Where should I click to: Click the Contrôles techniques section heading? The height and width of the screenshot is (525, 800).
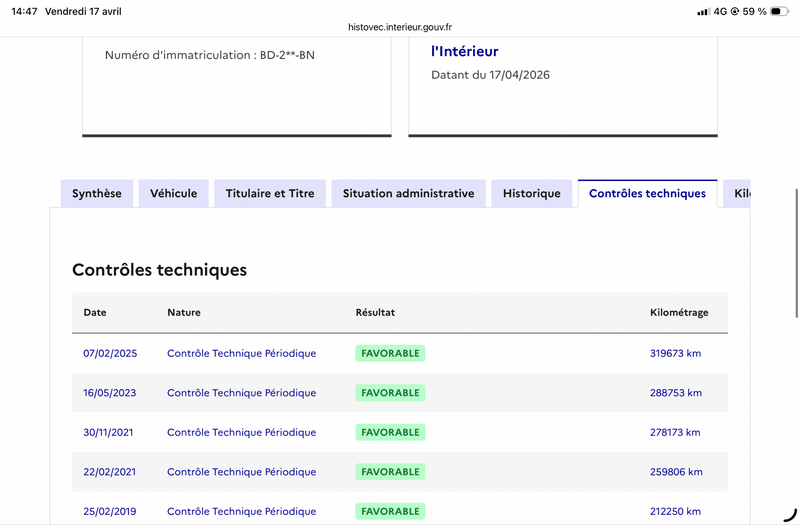click(x=159, y=270)
